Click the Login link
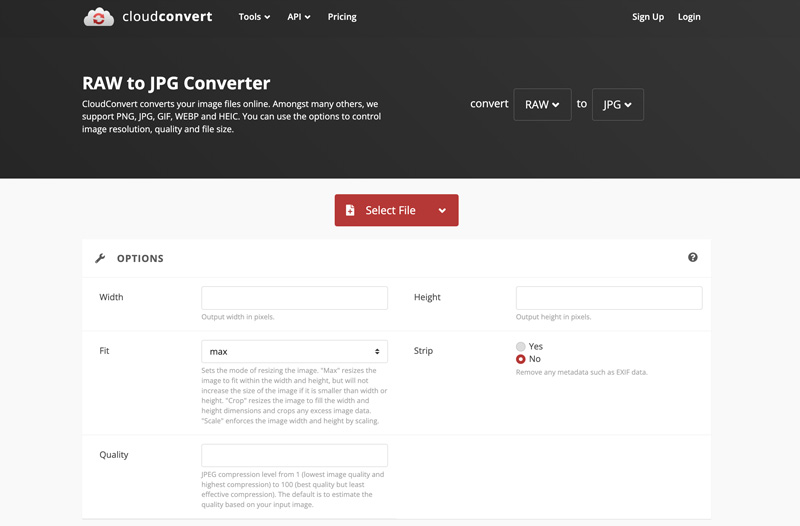800x526 pixels. 689,17
